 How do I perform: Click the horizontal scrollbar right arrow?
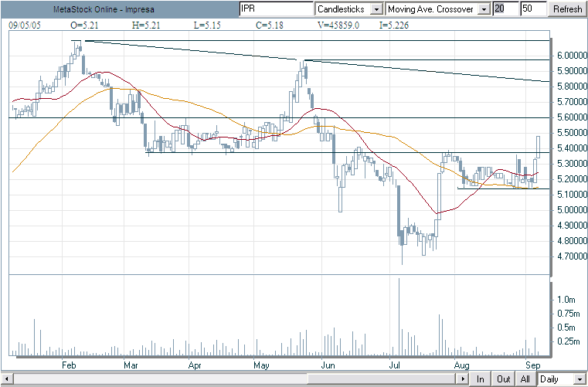pyautogui.click(x=464, y=379)
